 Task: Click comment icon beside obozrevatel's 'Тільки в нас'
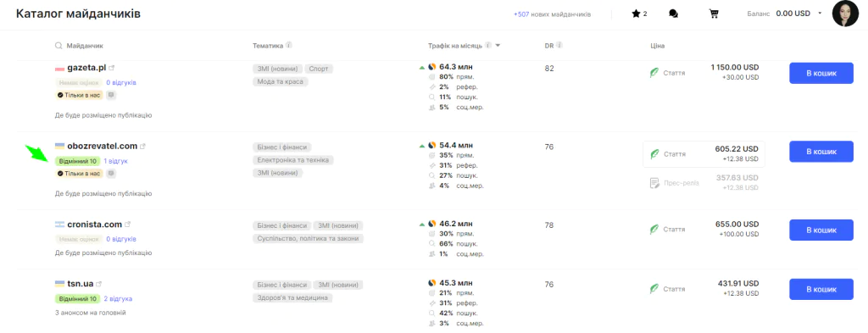tap(111, 173)
